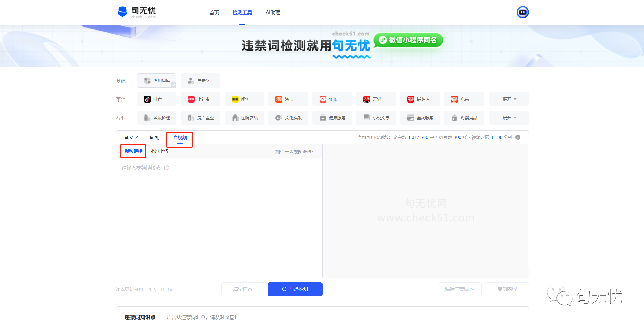Image resolution: width=644 pixels, height=325 pixels.
Task: Select the 京东 platform icon
Action: [x=454, y=99]
